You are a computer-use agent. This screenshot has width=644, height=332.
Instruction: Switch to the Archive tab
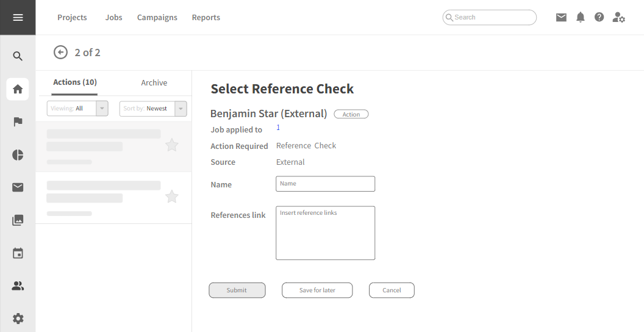[x=154, y=83]
